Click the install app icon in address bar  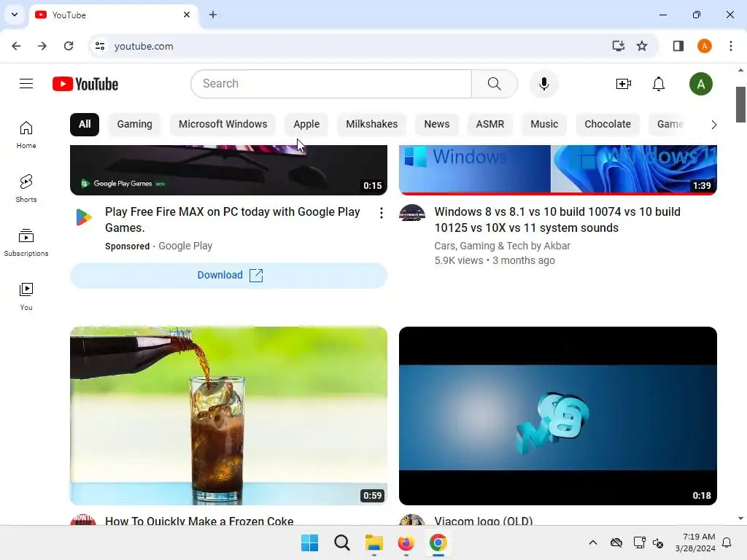point(618,46)
